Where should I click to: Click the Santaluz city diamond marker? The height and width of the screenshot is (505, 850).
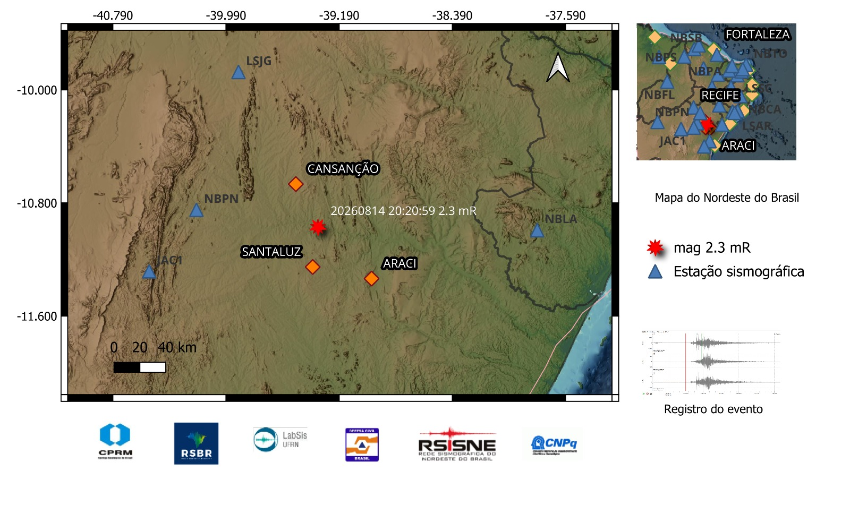[312, 267]
